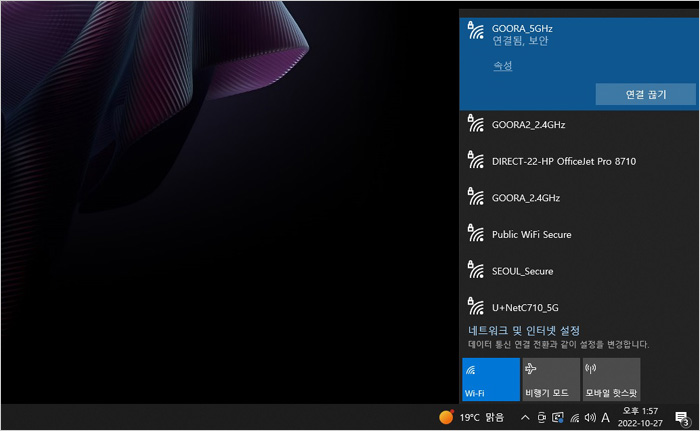Select the GOORA2_2.4GHz network

(x=528, y=125)
